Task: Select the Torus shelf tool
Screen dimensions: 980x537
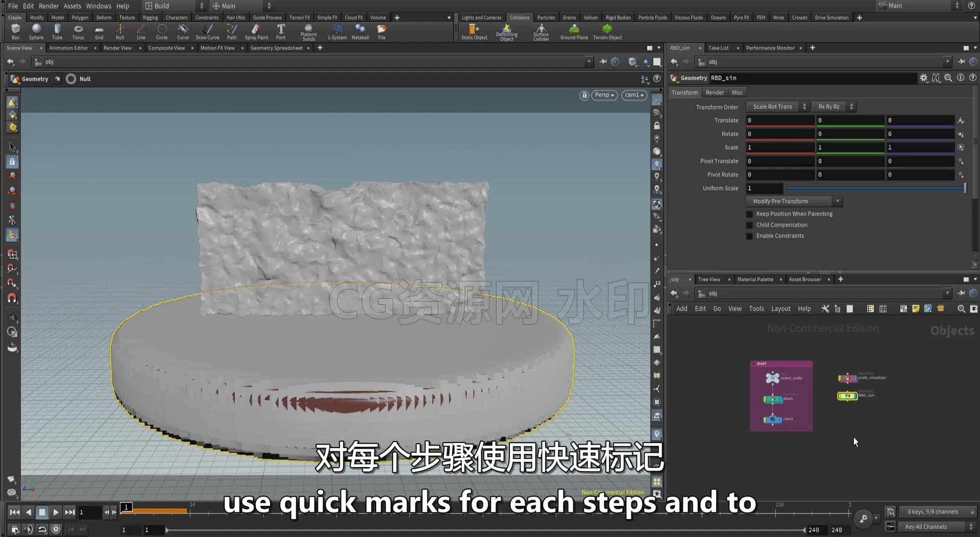Action: [78, 32]
